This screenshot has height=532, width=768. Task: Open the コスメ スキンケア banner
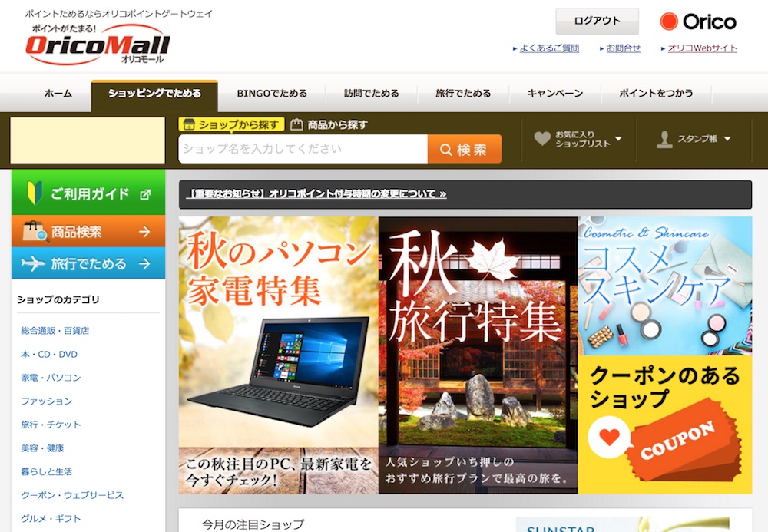[x=665, y=286]
